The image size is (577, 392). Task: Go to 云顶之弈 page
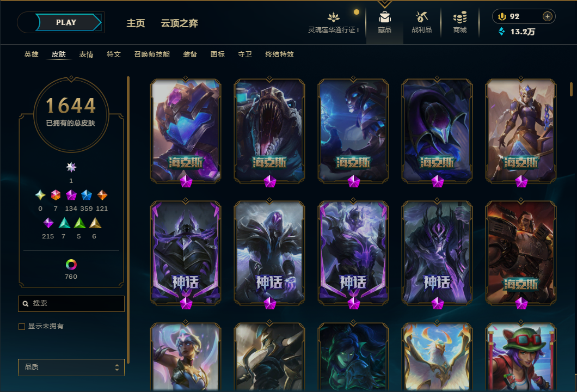coord(180,23)
